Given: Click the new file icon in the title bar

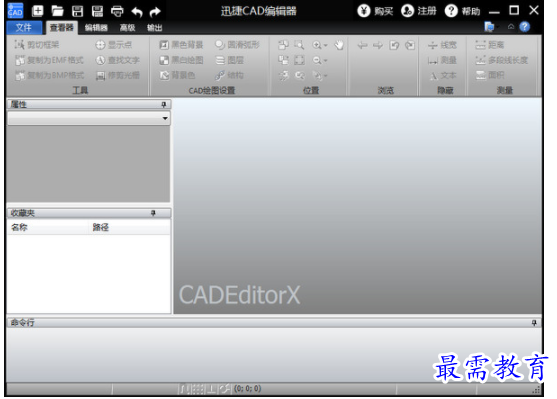Looking at the screenshot, I should click(38, 11).
